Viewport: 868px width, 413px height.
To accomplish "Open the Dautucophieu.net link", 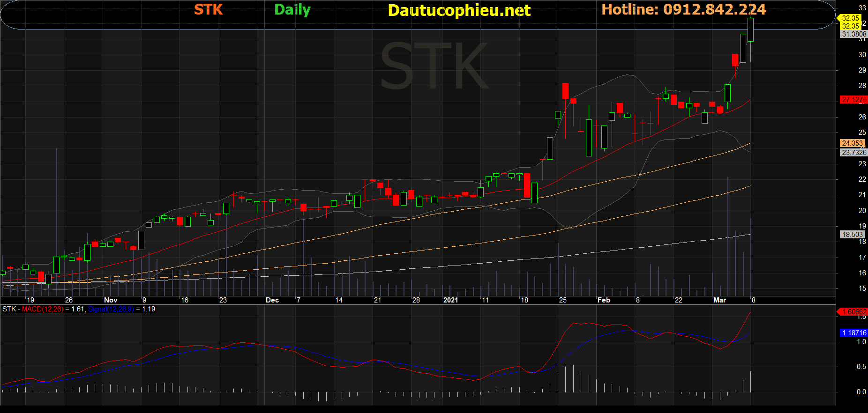I will [459, 10].
